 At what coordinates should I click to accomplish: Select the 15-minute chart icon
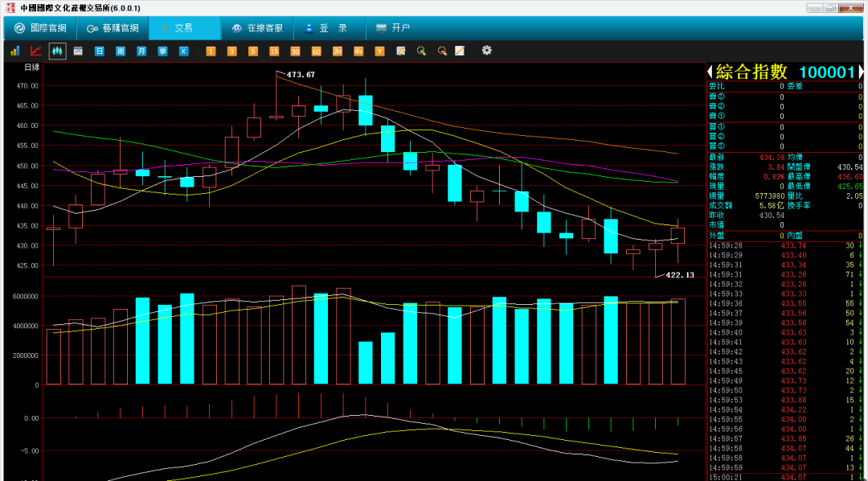click(x=274, y=51)
